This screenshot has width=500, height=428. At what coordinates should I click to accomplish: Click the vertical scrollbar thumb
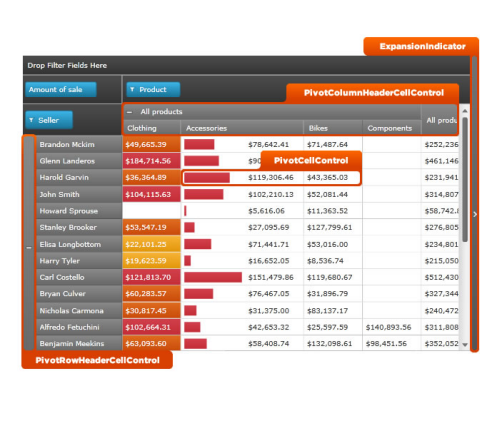(465, 179)
